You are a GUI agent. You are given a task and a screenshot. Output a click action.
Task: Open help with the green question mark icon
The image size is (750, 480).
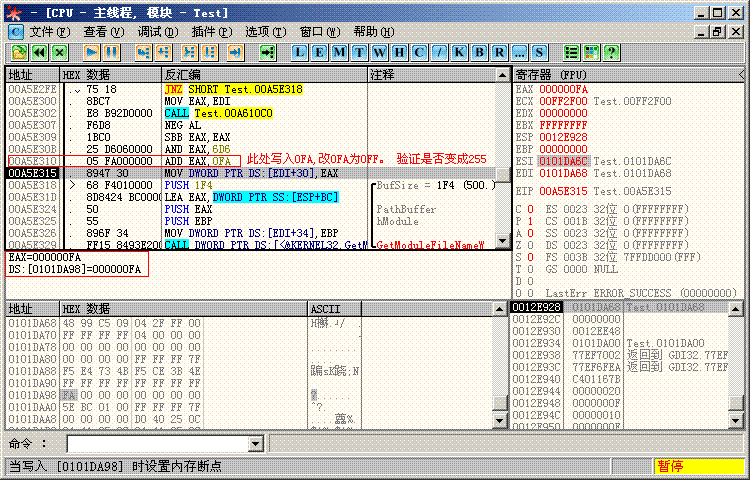[x=611, y=52]
